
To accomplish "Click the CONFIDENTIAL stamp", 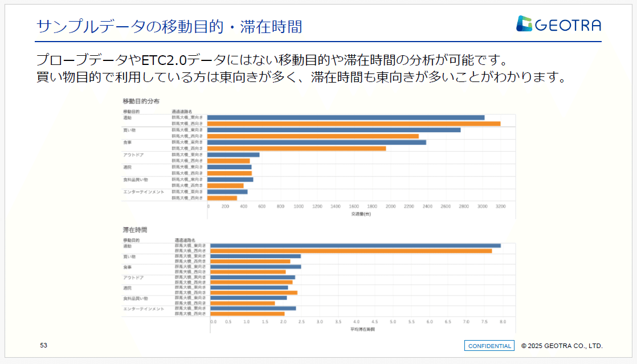I will [488, 345].
